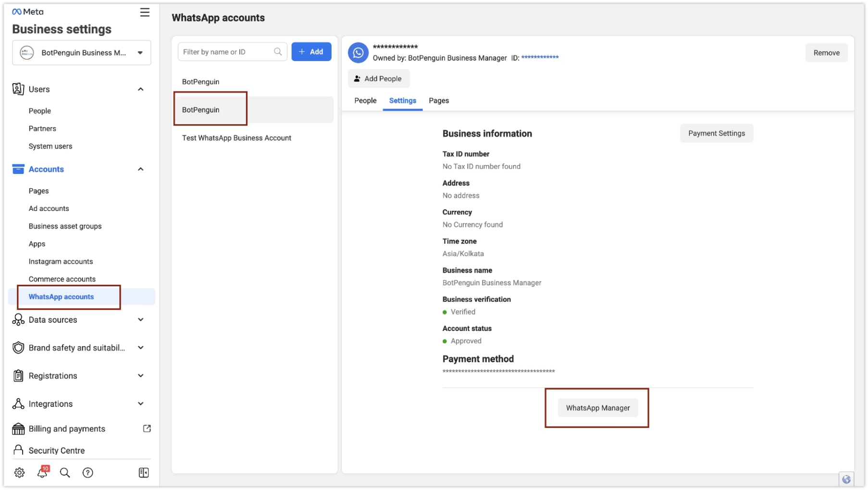Viewport: 868px width, 490px height.
Task: Collapse the Accounts section
Action: (140, 169)
